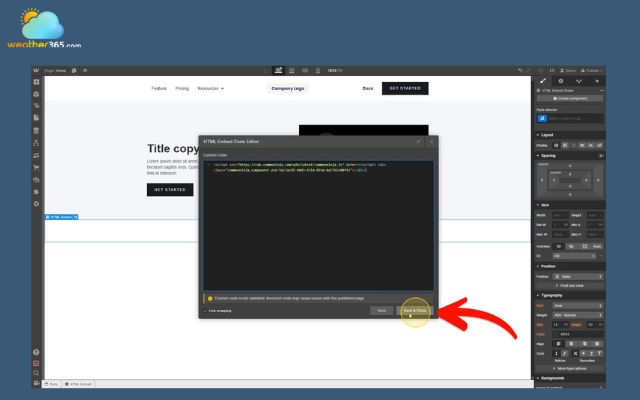Open the Components box icon in sidebar

pyautogui.click(x=36, y=94)
